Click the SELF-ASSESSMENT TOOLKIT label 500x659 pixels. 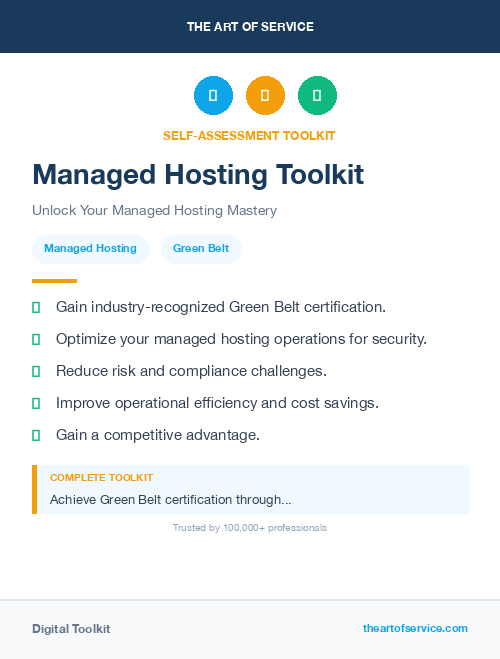249,136
